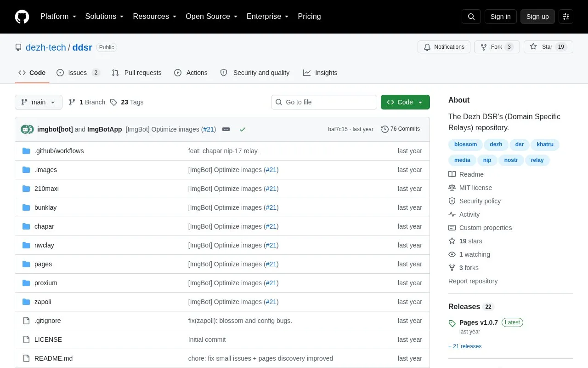The image size is (588, 368).
Task: Open the Open Source dropdown
Action: 211,17
